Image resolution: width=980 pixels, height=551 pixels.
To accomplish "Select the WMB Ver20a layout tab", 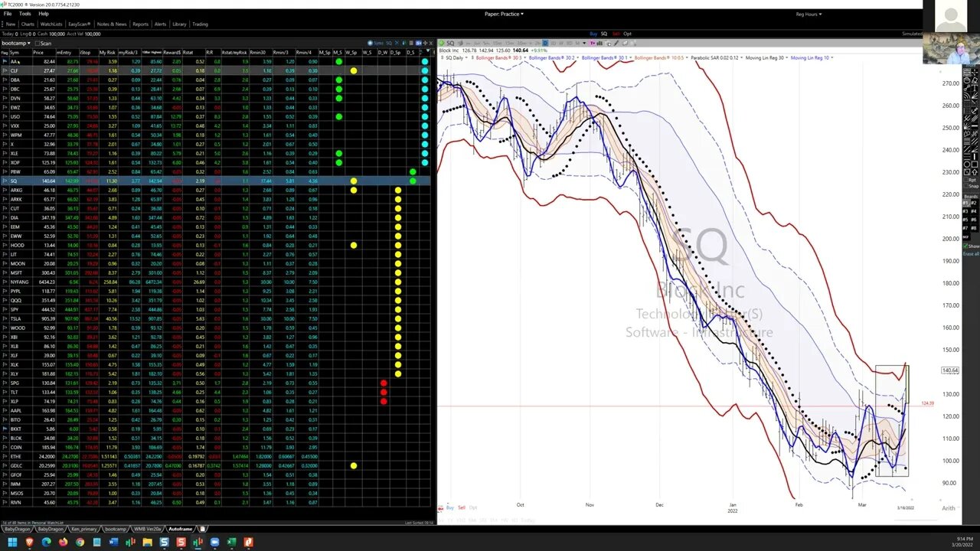I will [149, 529].
